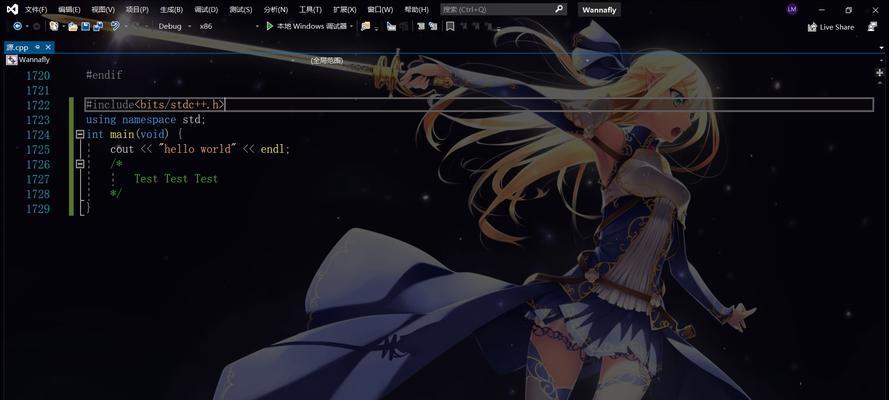Open the 分析(N) menu
Screen dimensions: 889x400
point(276,10)
